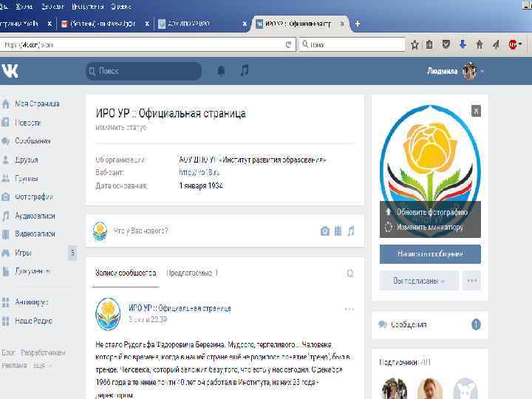Open Сообщения in left sidebar

(x=33, y=141)
